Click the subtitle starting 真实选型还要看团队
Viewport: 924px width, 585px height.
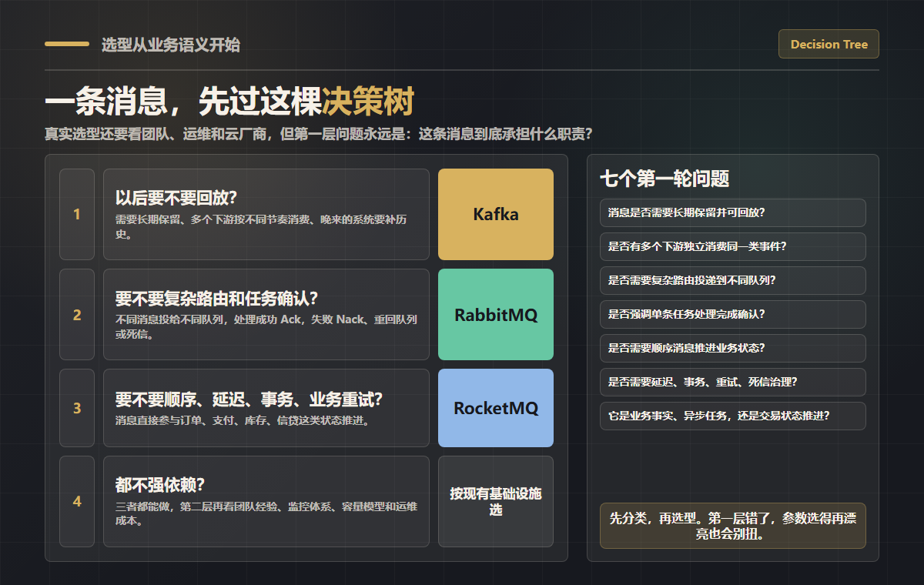point(319,134)
